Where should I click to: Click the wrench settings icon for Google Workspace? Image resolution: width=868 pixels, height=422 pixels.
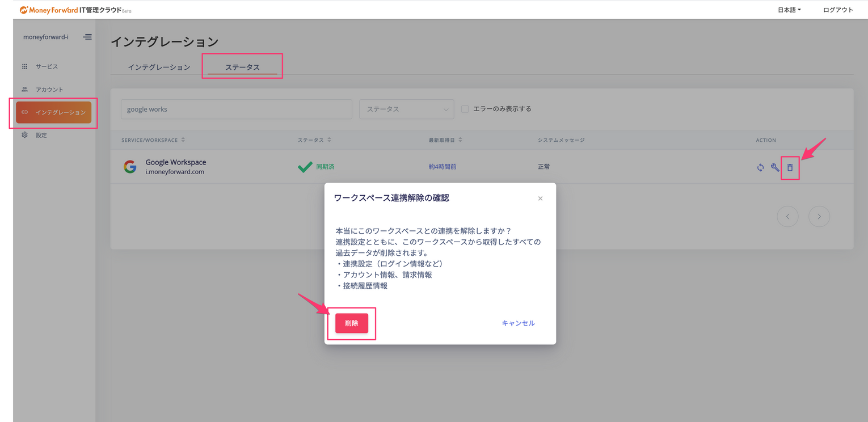pyautogui.click(x=775, y=167)
